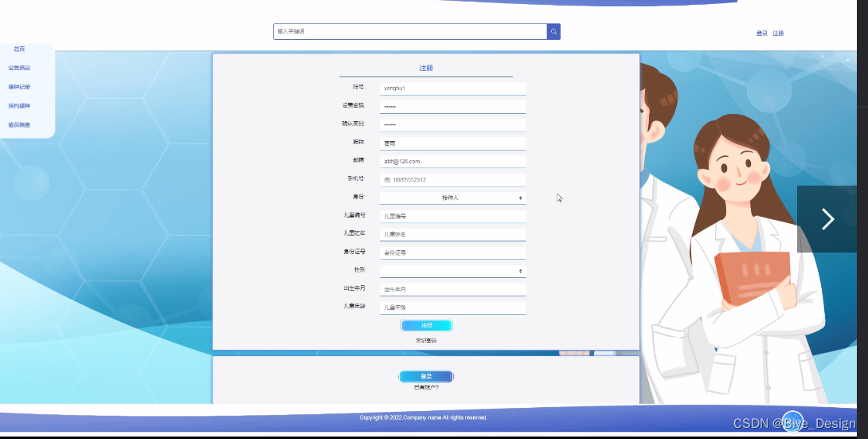
Task: Open 疫苗信息 in the side menu
Action: pos(19,124)
